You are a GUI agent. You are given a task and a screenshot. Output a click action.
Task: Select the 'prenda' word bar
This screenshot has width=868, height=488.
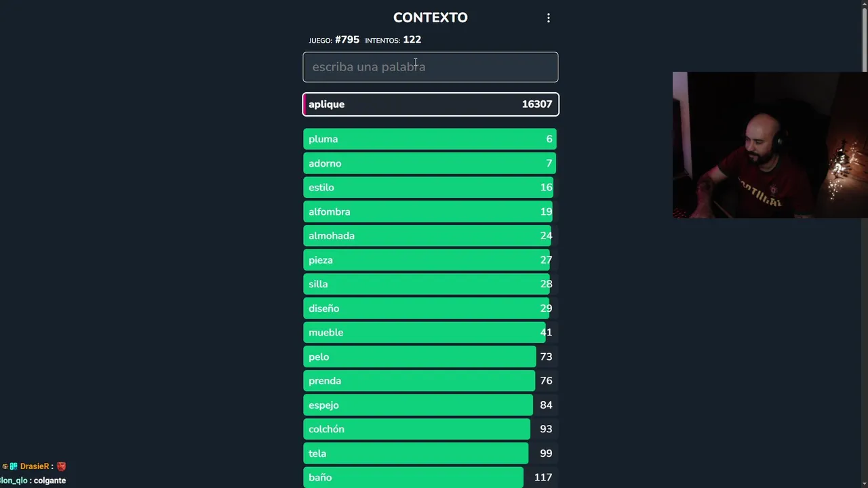(x=430, y=381)
